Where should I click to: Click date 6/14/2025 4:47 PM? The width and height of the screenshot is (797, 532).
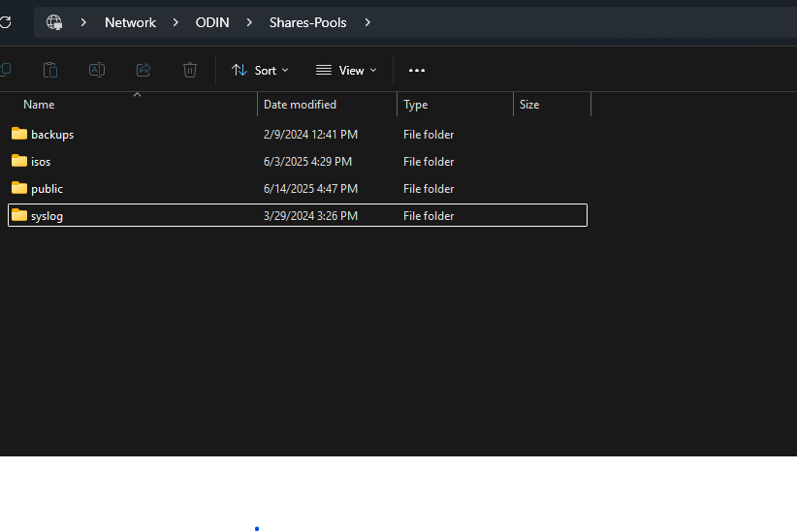click(x=310, y=189)
